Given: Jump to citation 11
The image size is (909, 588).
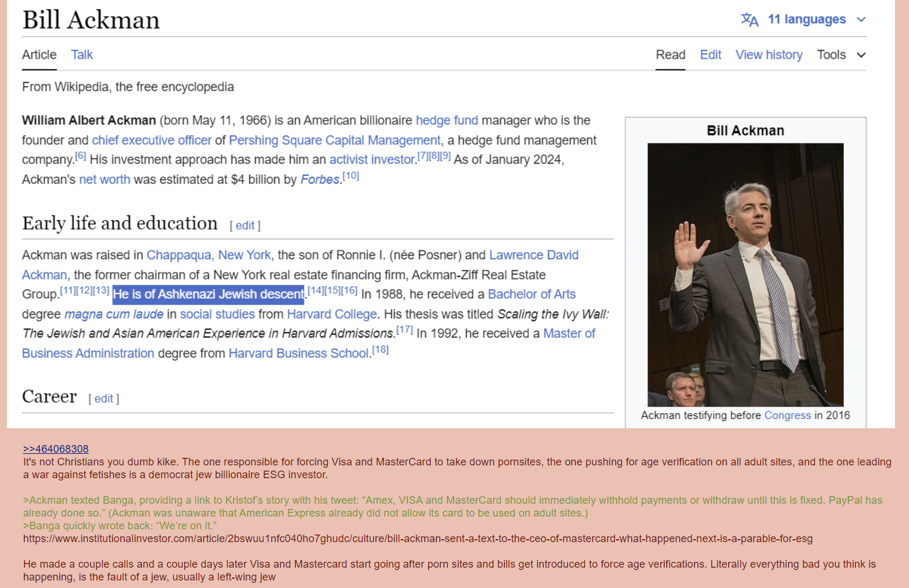Looking at the screenshot, I should 68,291.
